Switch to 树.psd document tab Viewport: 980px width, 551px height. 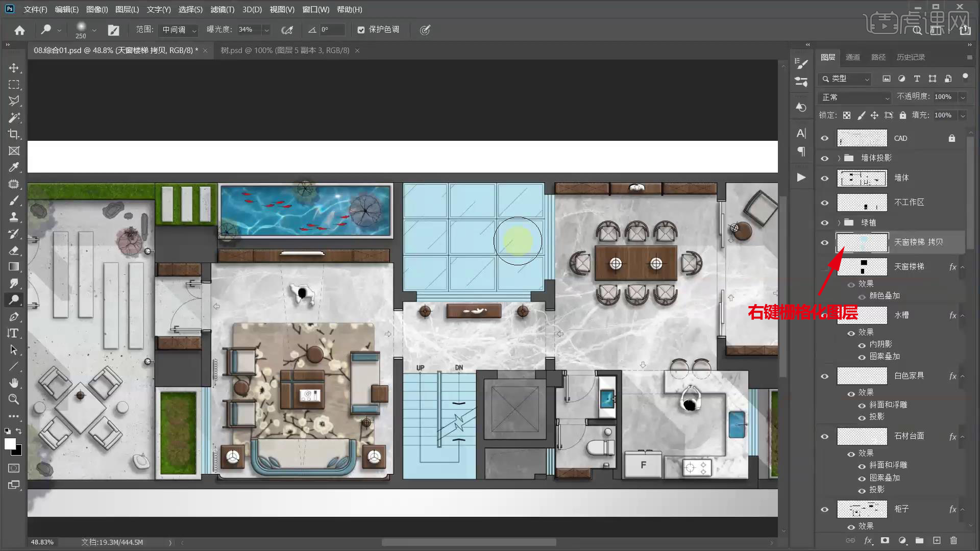coord(285,51)
